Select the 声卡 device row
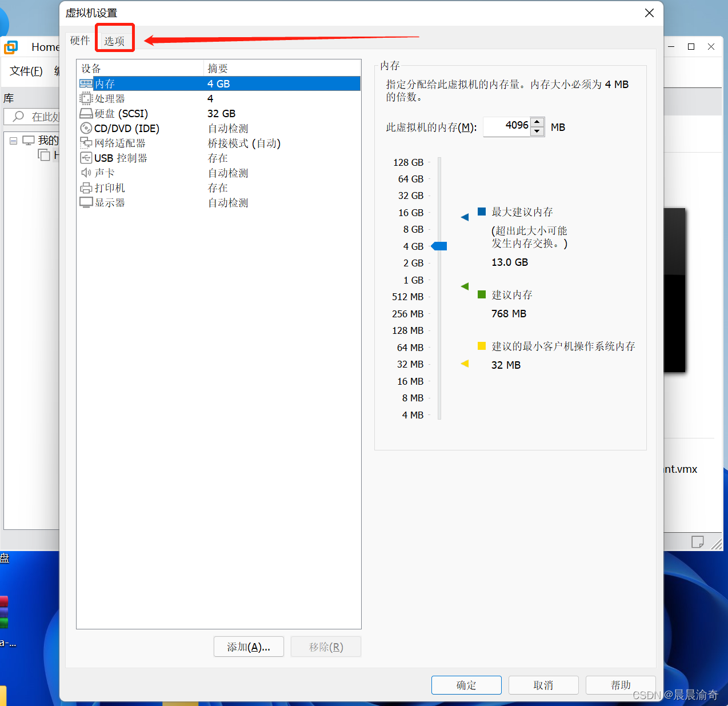The height and width of the screenshot is (706, 728). 219,173
